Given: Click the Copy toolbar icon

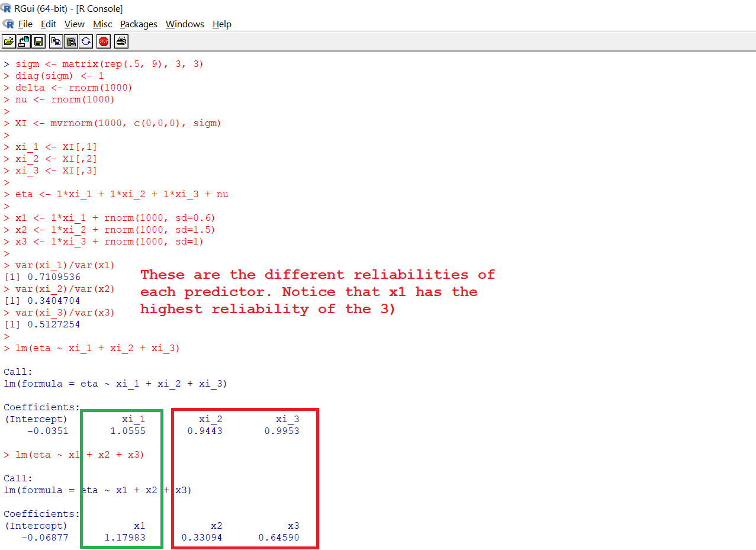Looking at the screenshot, I should pos(56,41).
